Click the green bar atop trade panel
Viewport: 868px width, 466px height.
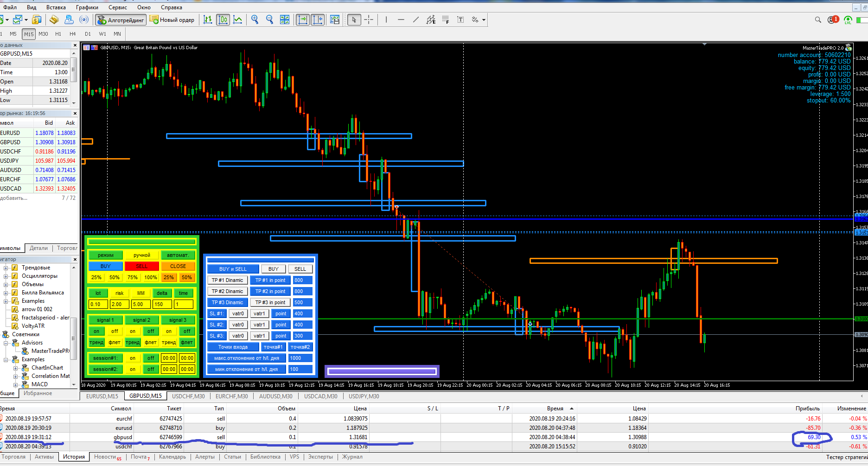141,242
